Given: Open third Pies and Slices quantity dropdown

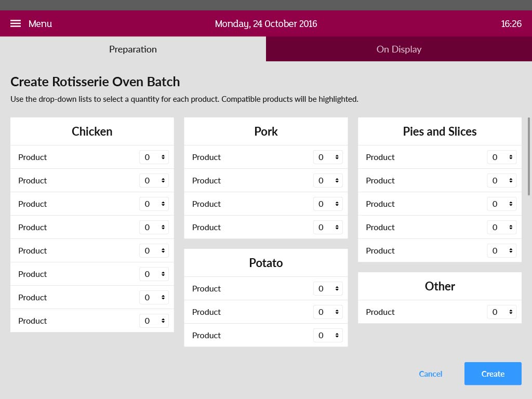Looking at the screenshot, I should pos(501,204).
